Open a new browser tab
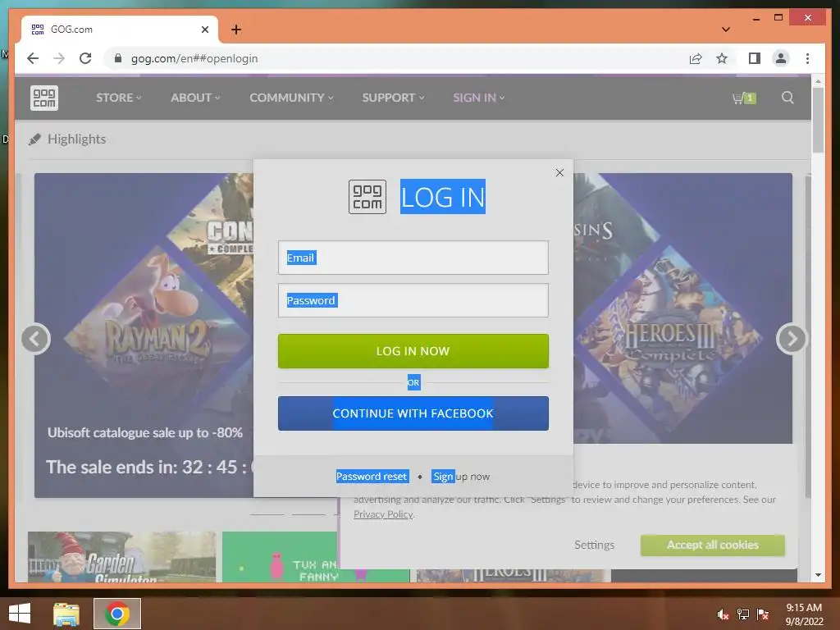The width and height of the screenshot is (840, 630). pyautogui.click(x=236, y=30)
